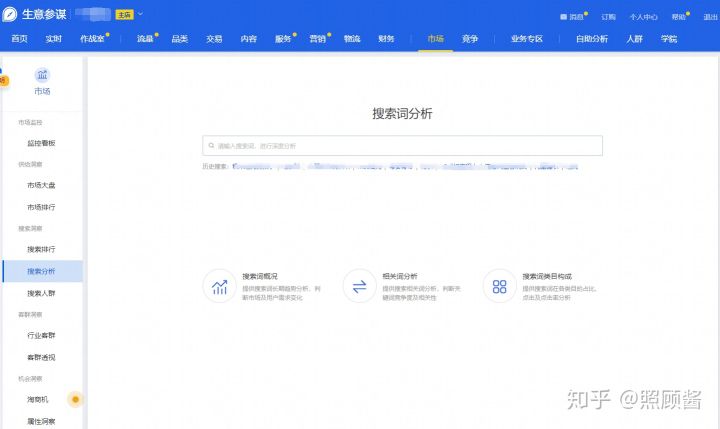Screen dimensions: 720x429
Task: Click the 搜索洞察 section label
Action: (30, 229)
